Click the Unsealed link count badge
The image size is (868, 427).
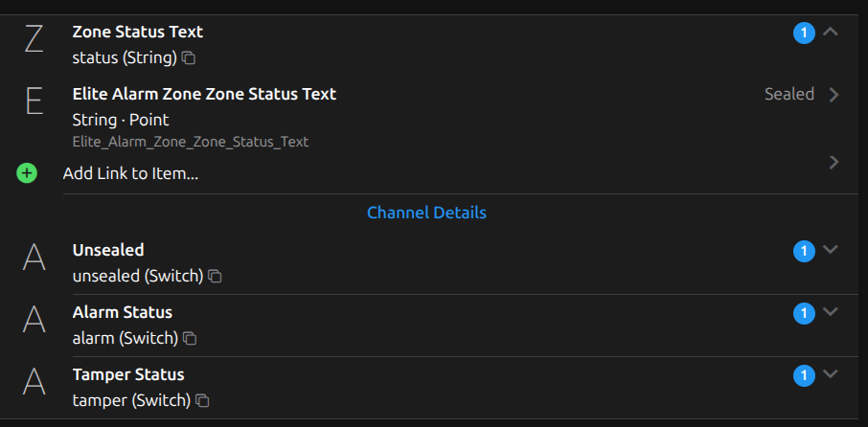[x=804, y=251]
